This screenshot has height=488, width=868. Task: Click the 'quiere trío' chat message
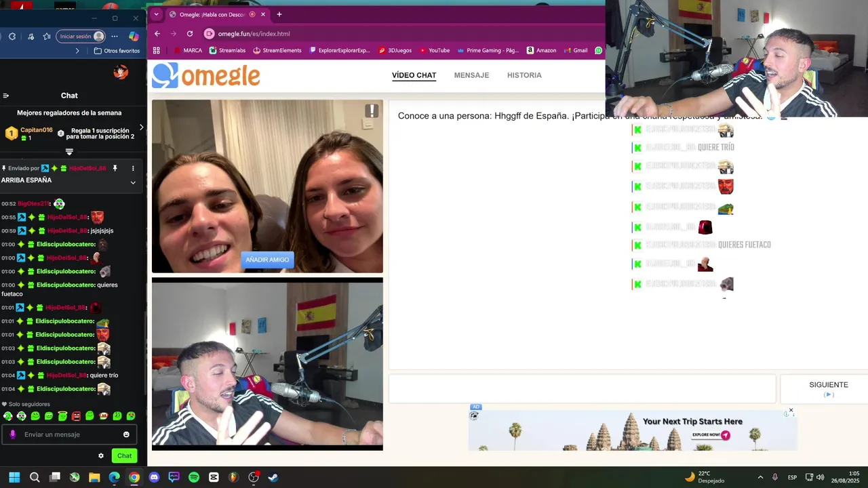coord(104,375)
